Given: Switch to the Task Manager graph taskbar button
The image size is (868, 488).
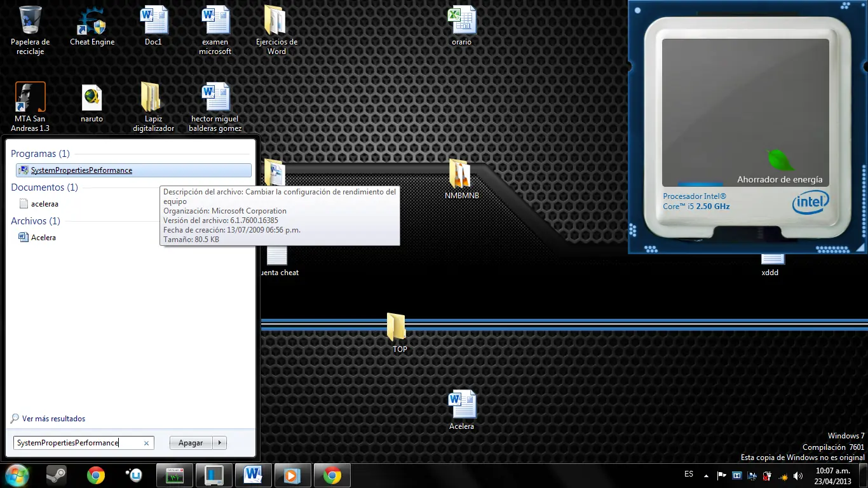Looking at the screenshot, I should 174,475.
